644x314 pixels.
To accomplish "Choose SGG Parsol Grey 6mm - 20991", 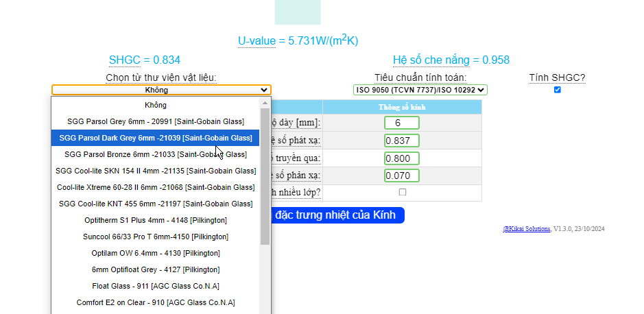I will click(x=156, y=121).
